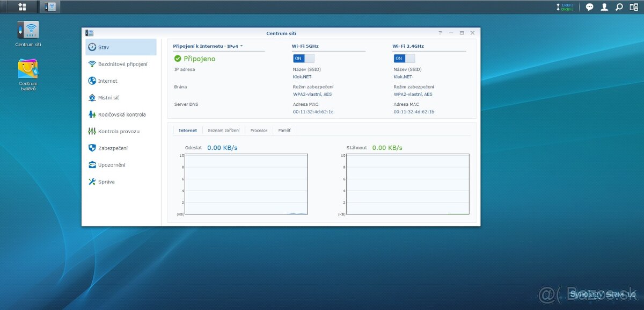Click the Správa tools icon
The width and height of the screenshot is (644, 310).
click(92, 182)
